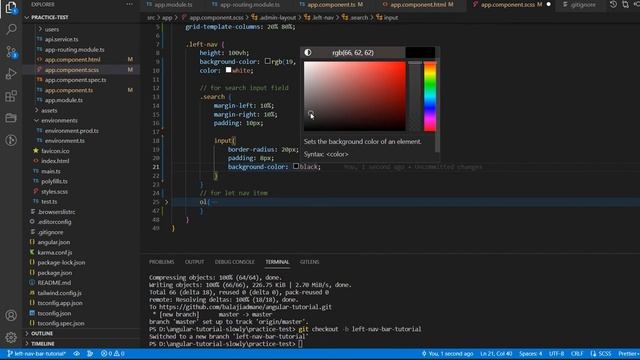
Task: Click the errors and warnings counter in status bar
Action: pyautogui.click(x=113, y=353)
